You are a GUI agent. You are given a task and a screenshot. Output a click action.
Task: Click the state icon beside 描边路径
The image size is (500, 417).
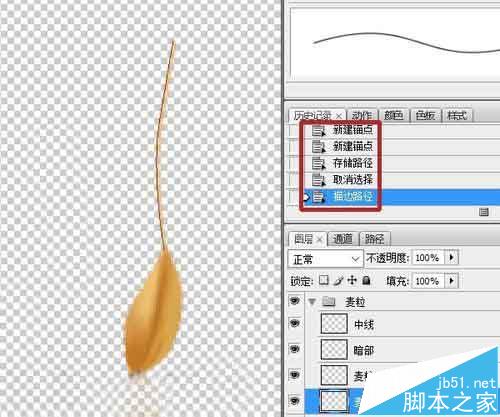(x=319, y=197)
